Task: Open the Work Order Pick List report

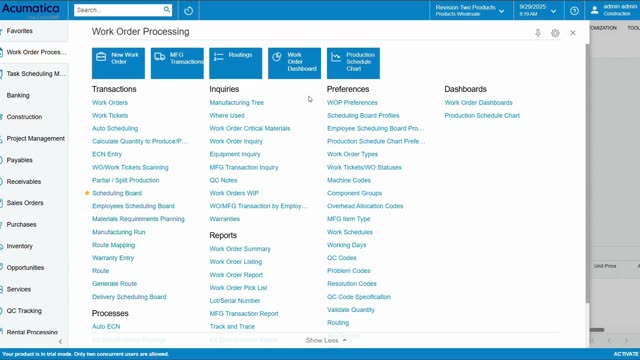Action: tap(238, 288)
